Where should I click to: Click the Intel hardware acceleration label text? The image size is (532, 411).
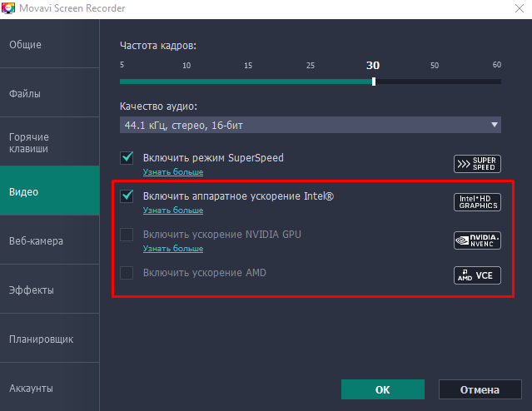click(x=238, y=196)
